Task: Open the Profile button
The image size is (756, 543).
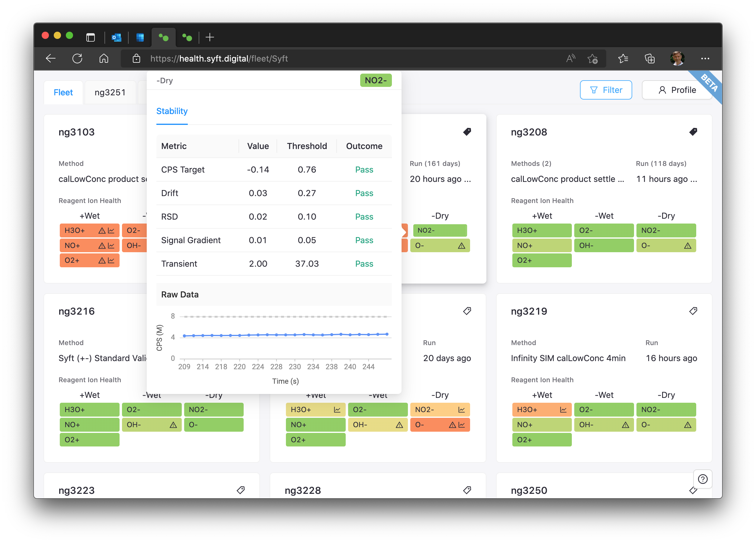Action: coord(677,90)
